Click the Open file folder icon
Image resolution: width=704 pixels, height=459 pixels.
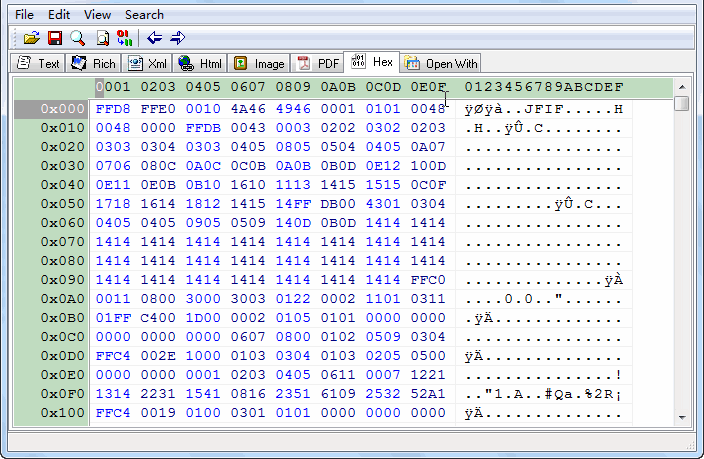pos(32,38)
